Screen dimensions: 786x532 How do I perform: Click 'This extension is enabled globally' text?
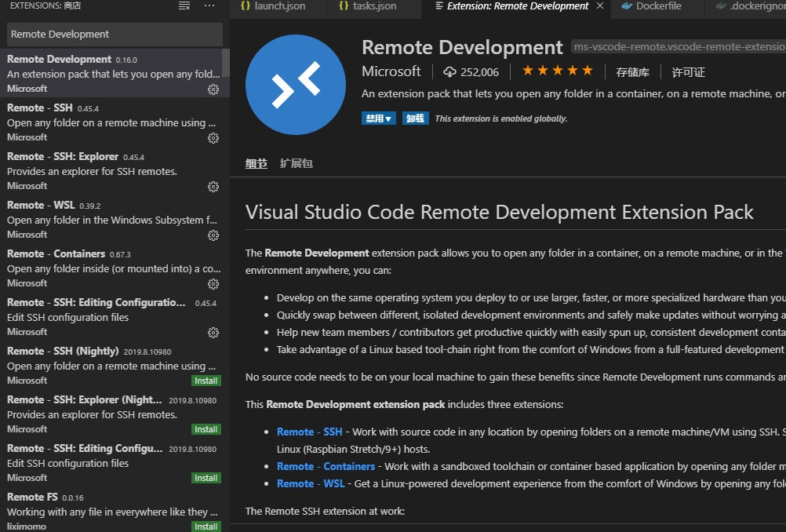tap(500, 118)
